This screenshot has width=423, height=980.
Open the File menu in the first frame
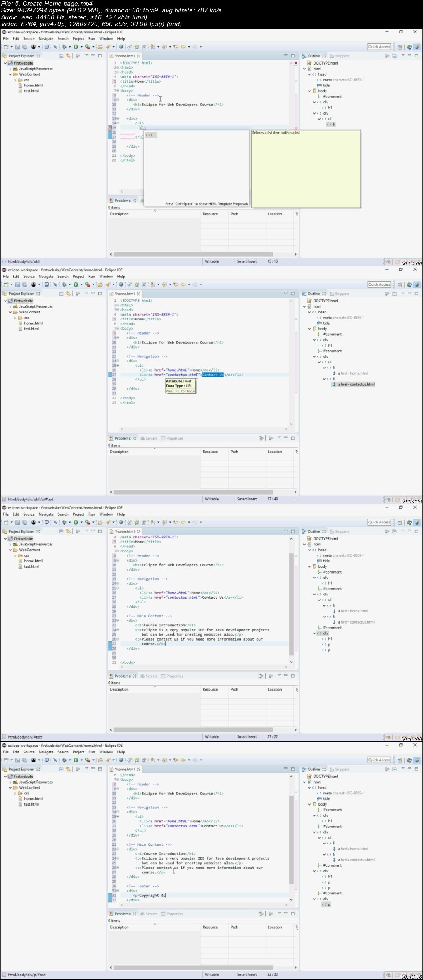click(x=6, y=39)
